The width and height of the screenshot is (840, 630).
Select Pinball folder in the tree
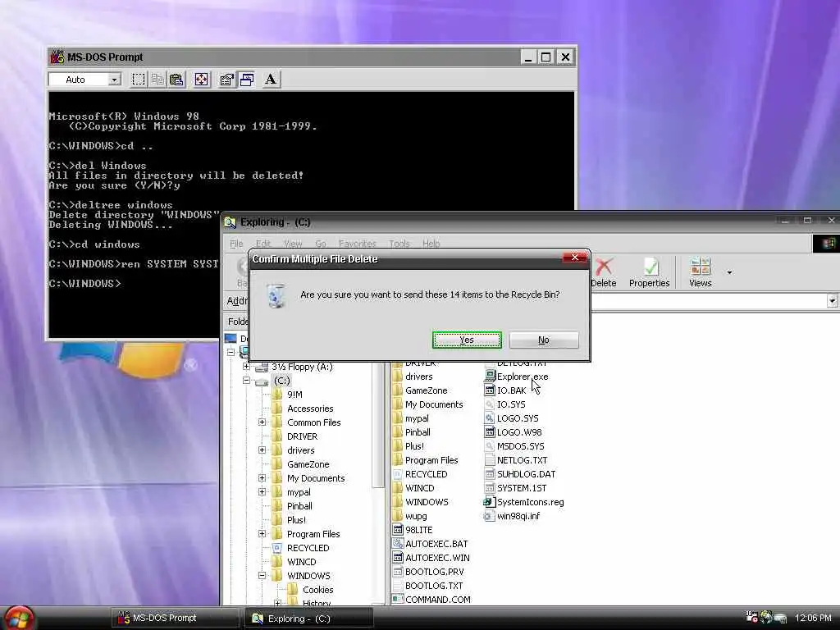(x=299, y=505)
